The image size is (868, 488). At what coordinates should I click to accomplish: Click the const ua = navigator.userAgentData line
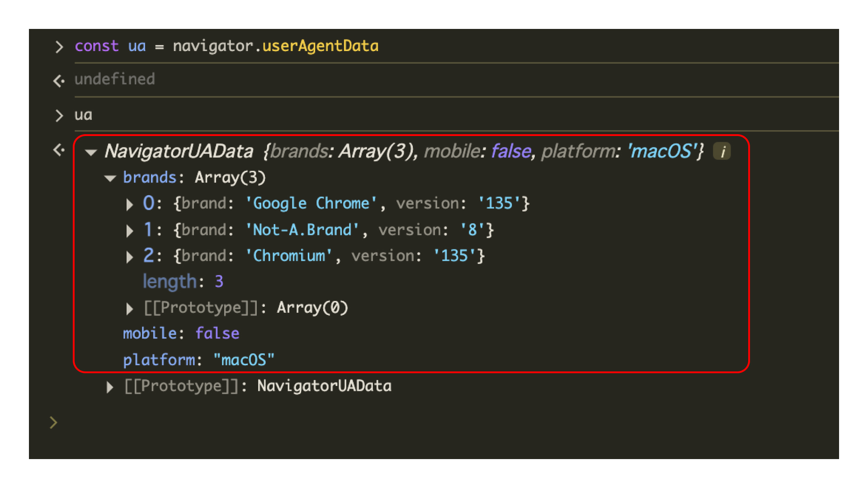226,46
